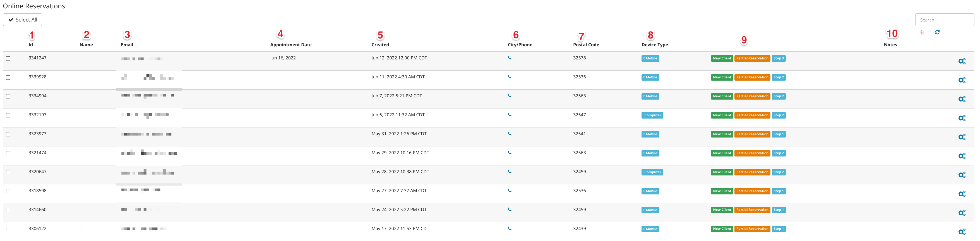980x241 pixels.
Task: Click Computer badge in row 3332193
Action: pyautogui.click(x=652, y=115)
